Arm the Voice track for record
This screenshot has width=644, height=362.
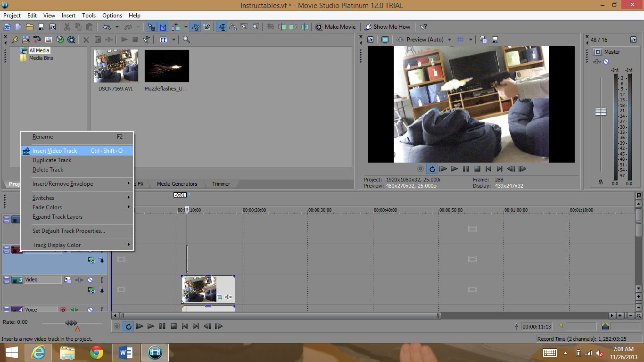63,310
